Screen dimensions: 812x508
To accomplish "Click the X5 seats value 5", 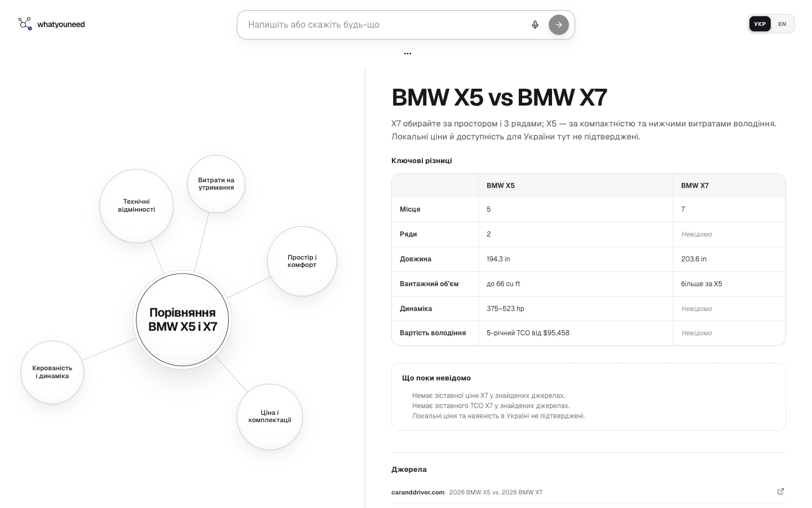I will point(489,209).
